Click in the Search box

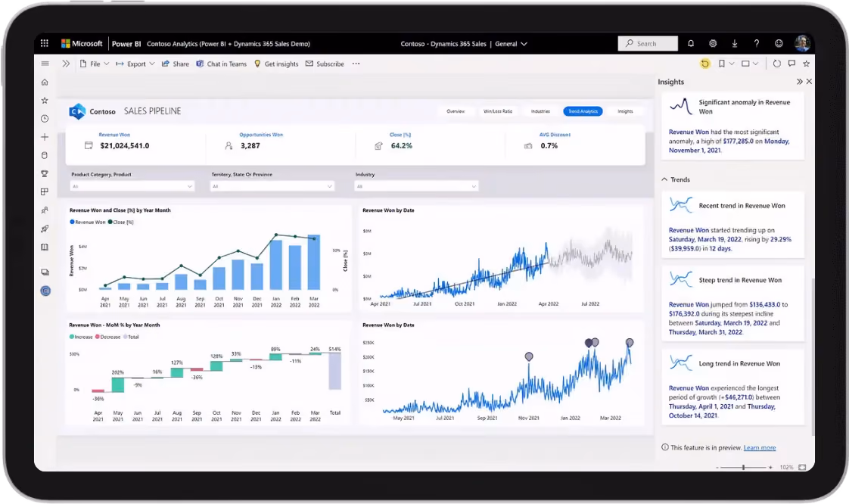648,43
